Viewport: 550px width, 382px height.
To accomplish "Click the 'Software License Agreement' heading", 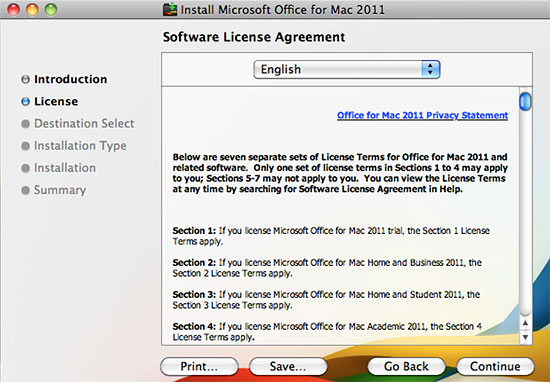I will click(254, 37).
